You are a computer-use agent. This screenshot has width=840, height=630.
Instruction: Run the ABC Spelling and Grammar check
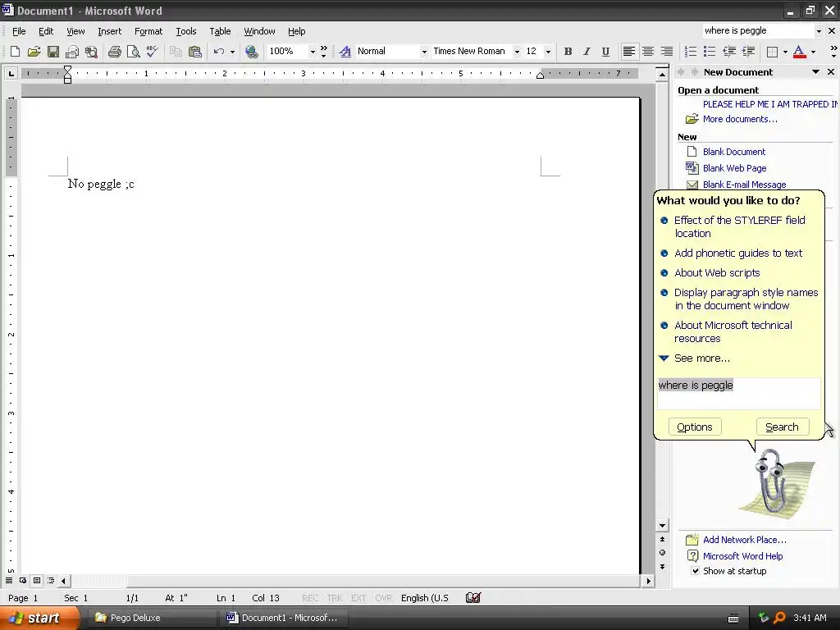[x=152, y=52]
